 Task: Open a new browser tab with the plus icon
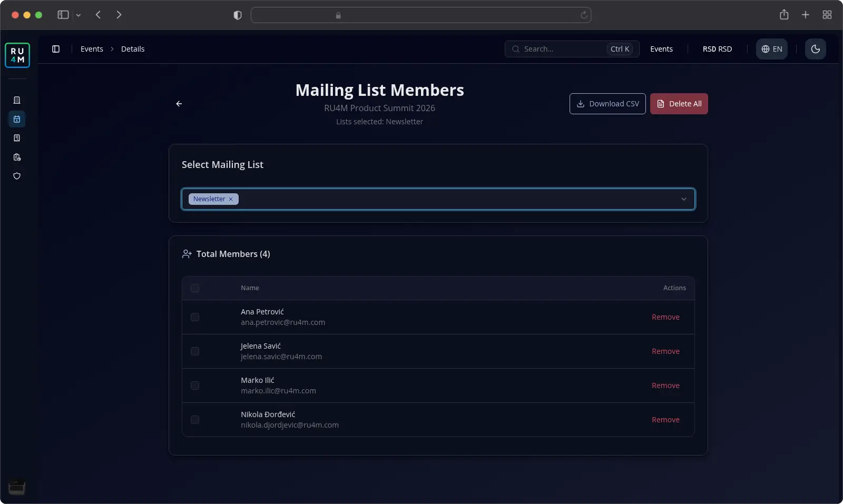[x=806, y=15]
